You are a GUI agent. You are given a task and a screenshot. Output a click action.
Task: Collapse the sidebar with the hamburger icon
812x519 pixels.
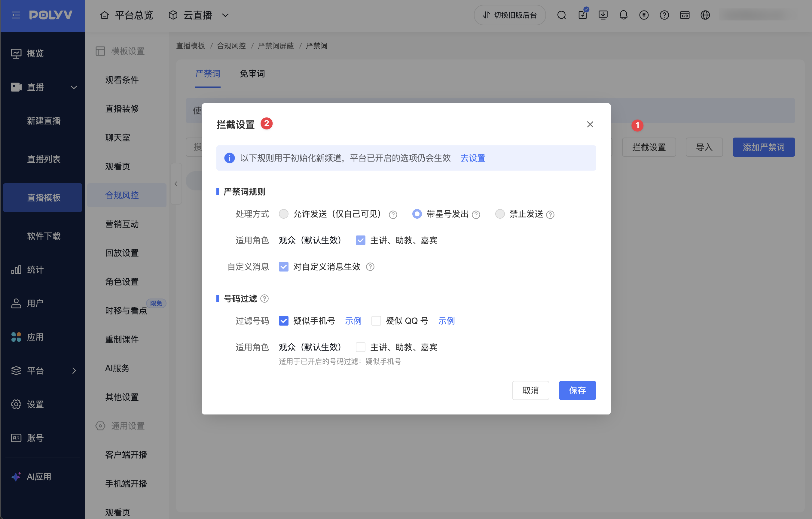[x=16, y=15]
